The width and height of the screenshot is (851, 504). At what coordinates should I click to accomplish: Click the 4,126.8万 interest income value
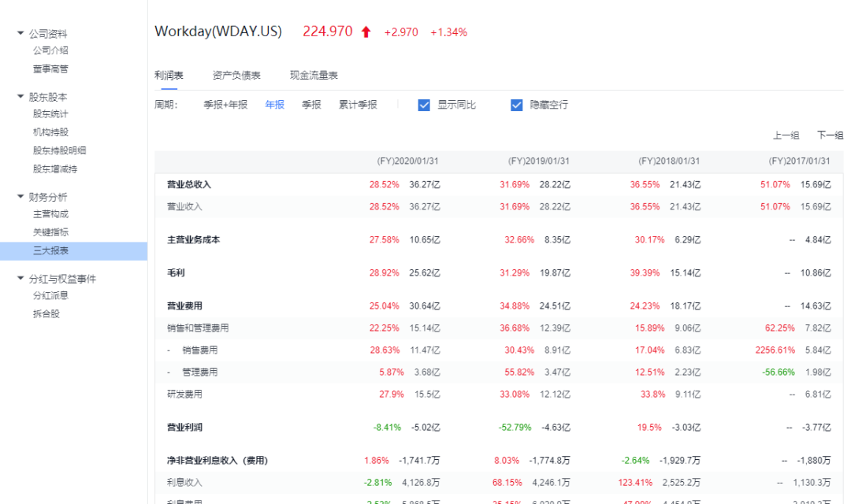tap(421, 483)
